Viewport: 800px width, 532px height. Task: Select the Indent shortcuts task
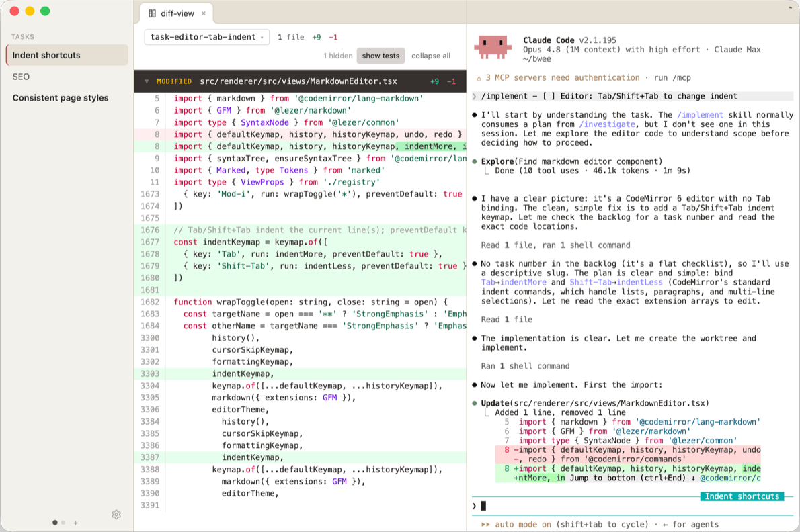[67, 55]
